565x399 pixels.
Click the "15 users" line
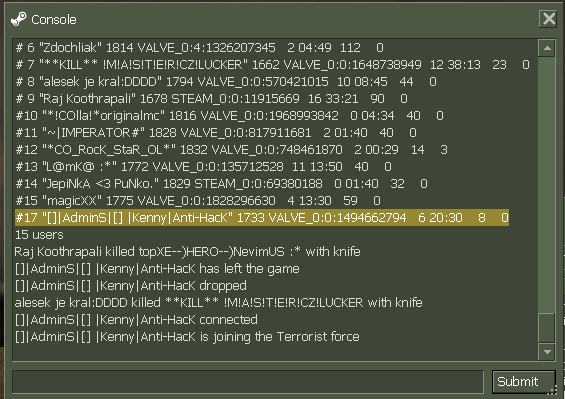coord(39,235)
